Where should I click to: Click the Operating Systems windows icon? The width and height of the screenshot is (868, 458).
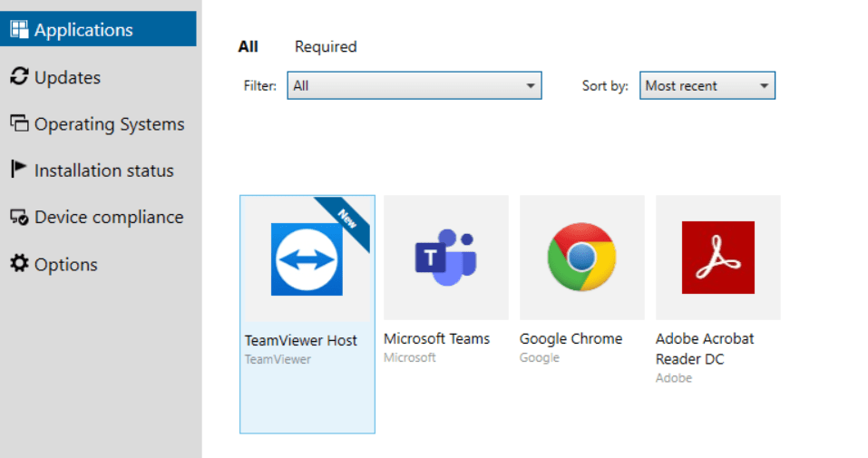click(x=19, y=123)
